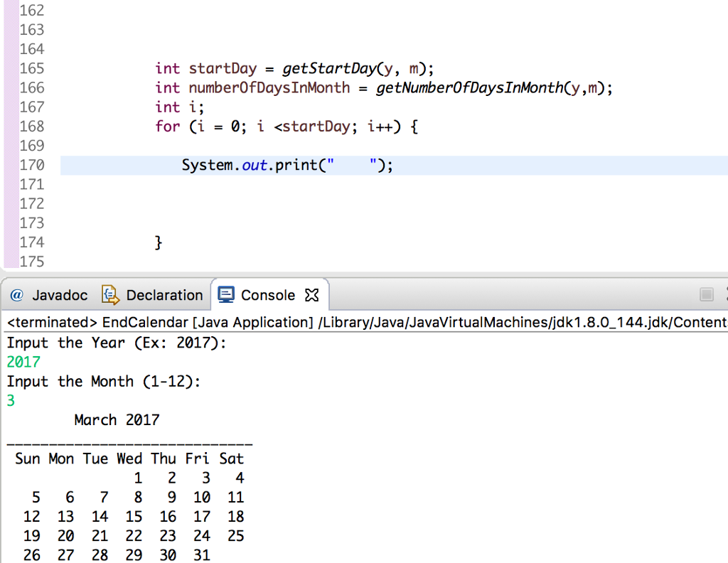Click line number 170 in gutter
The width and height of the screenshot is (728, 563).
pos(32,165)
